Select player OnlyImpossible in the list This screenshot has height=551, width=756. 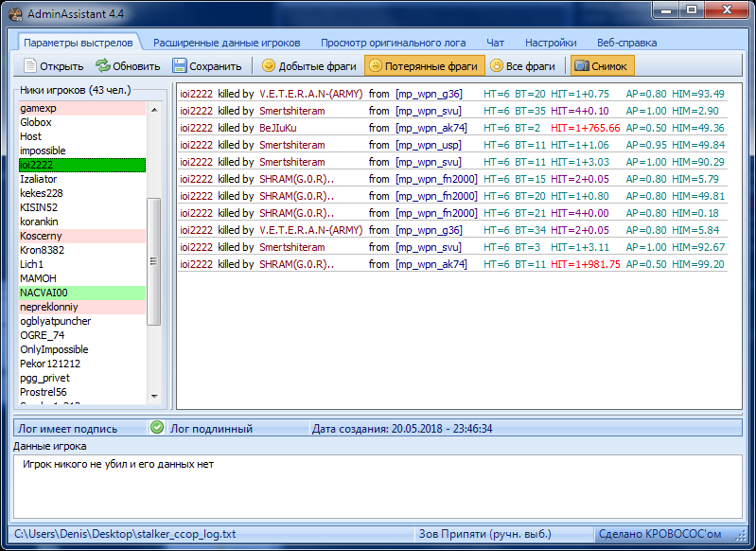point(82,349)
